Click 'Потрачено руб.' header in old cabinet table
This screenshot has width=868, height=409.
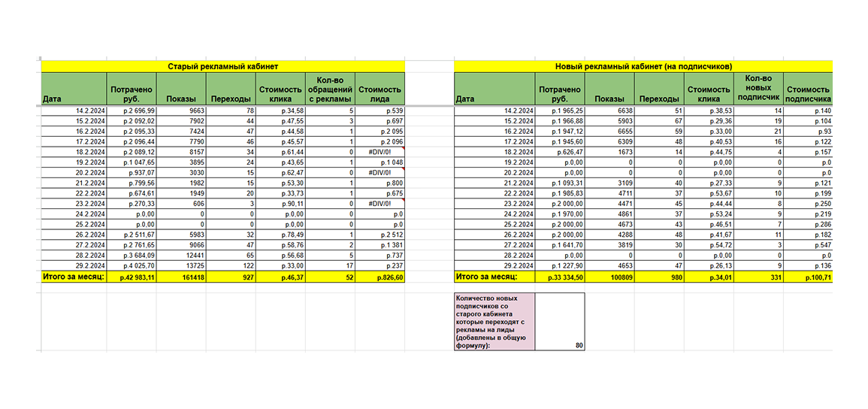(132, 89)
